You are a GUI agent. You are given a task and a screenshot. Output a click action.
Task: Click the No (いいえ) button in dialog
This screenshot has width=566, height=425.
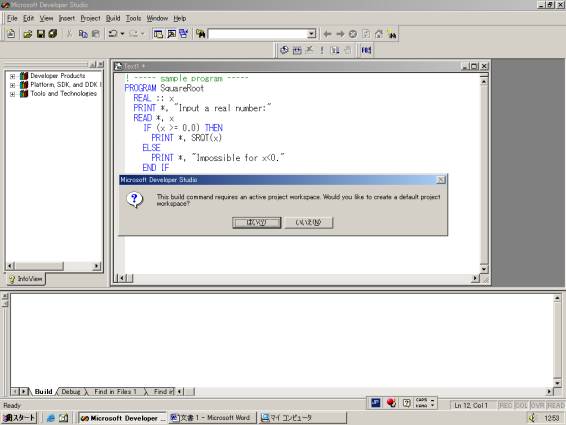tap(309, 222)
